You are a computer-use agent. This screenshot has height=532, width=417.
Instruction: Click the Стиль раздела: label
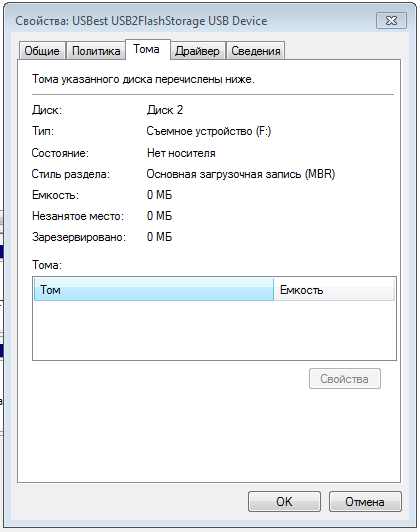[x=71, y=174]
